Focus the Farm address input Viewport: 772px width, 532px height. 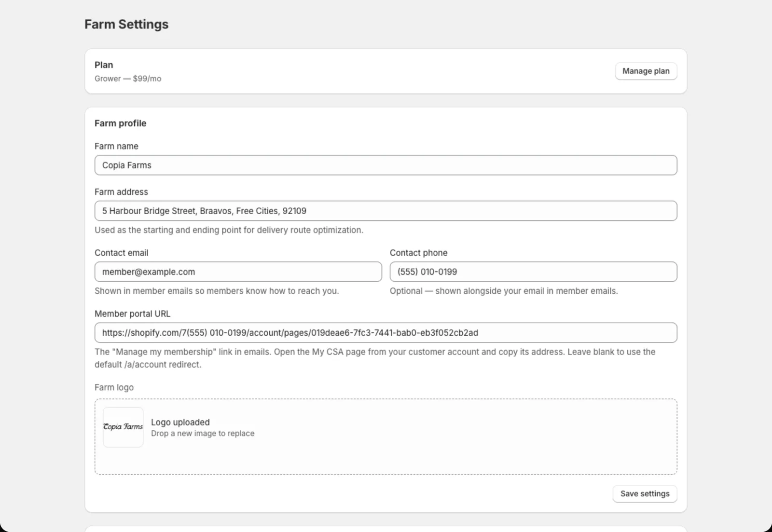coord(386,211)
